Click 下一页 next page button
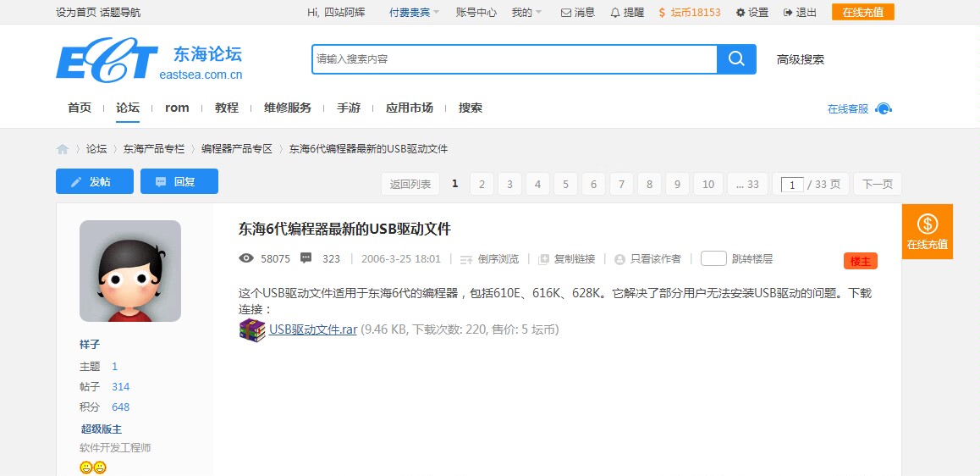Image resolution: width=980 pixels, height=476 pixels. 878,184
